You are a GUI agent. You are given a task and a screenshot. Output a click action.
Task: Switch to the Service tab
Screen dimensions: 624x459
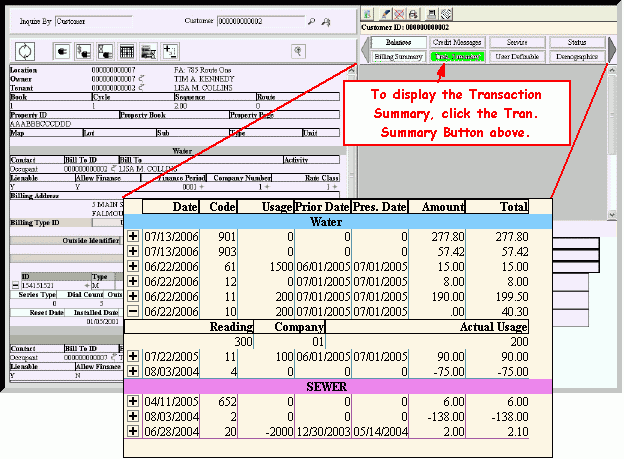[517, 42]
